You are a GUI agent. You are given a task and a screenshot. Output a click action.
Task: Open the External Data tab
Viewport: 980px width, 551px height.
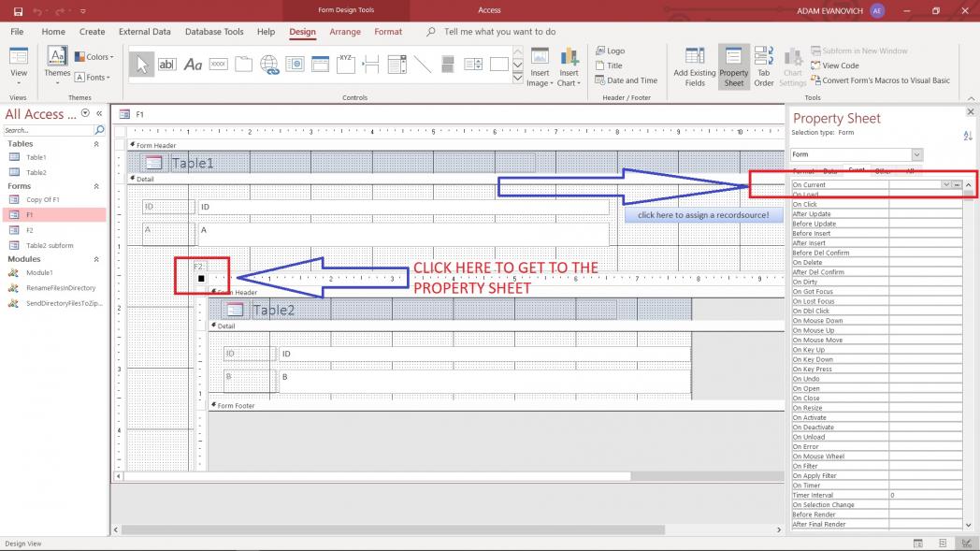click(144, 32)
